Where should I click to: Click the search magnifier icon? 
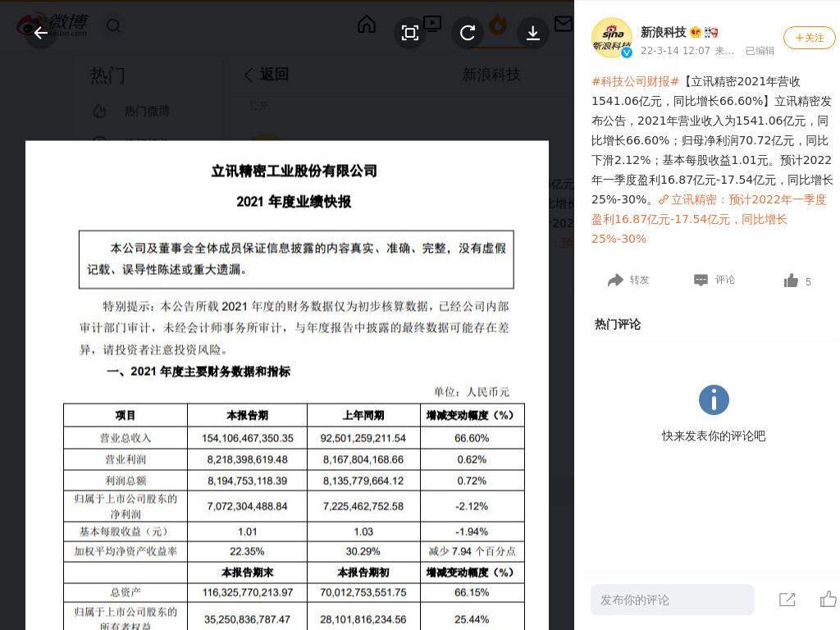pyautogui.click(x=113, y=25)
